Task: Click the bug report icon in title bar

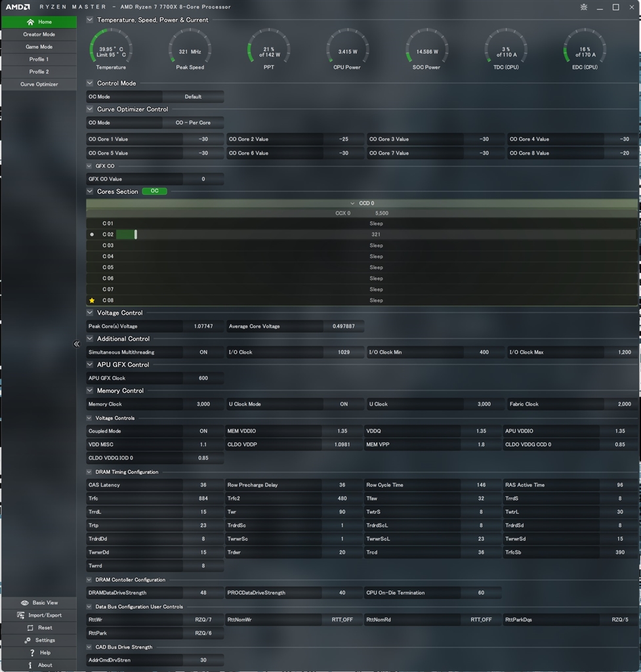Action: [583, 7]
